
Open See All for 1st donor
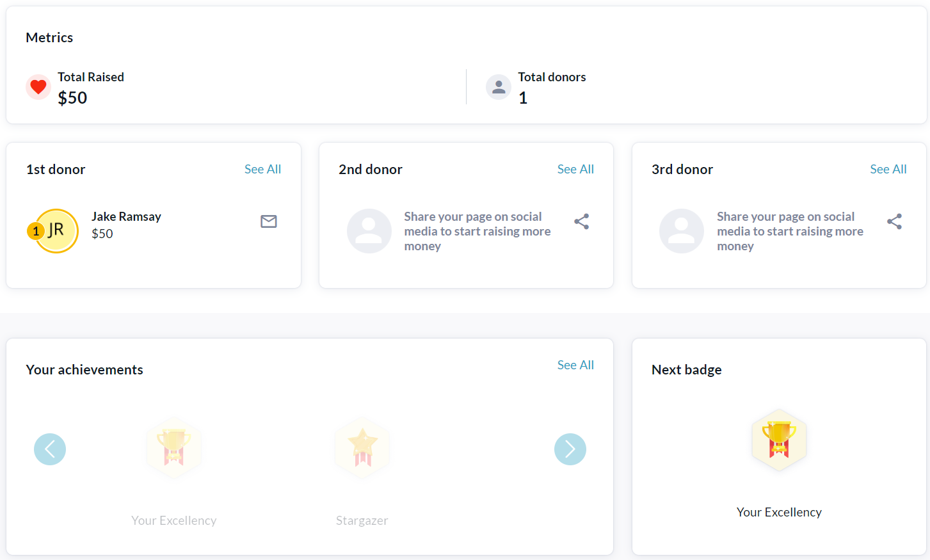pyautogui.click(x=262, y=169)
